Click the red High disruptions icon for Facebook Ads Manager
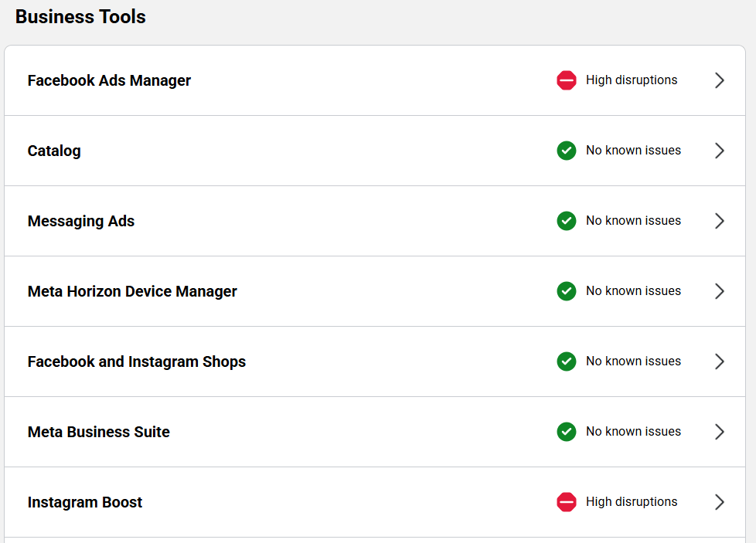This screenshot has height=543, width=756. 567,80
